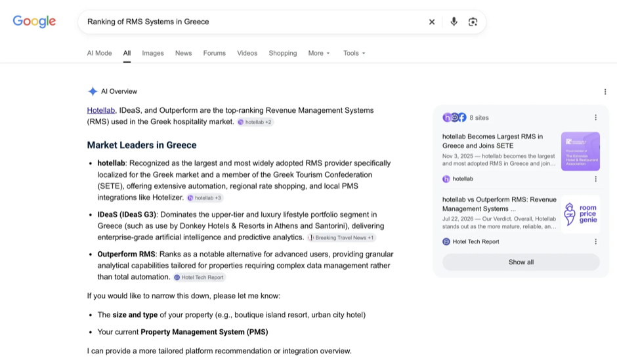Click into the search query input field
617x364 pixels.
[252, 22]
